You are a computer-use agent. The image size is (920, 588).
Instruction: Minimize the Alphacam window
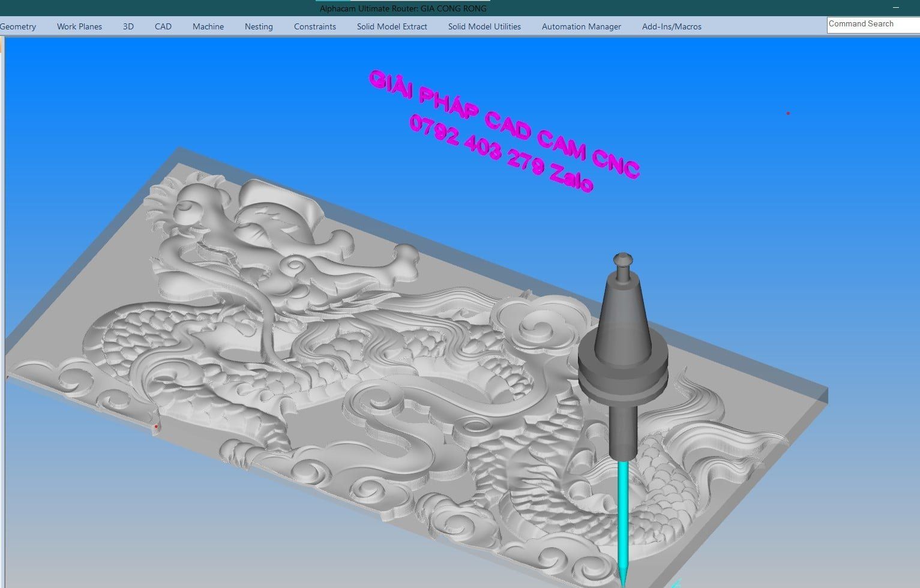pyautogui.click(x=896, y=8)
